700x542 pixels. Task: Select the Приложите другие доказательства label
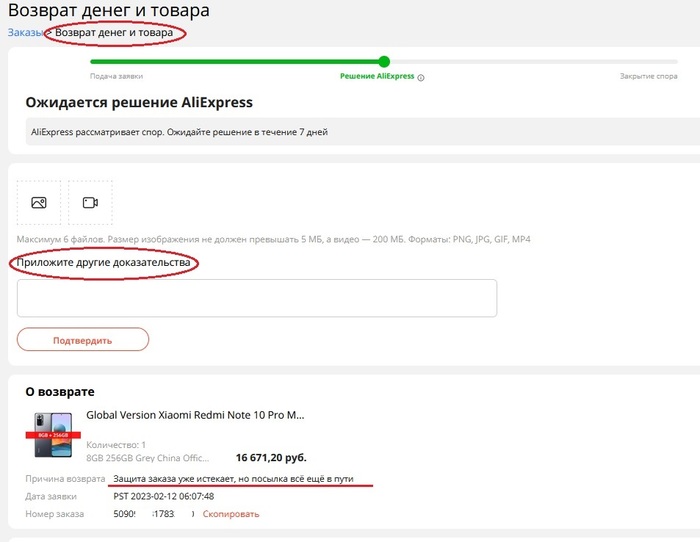pyautogui.click(x=103, y=263)
